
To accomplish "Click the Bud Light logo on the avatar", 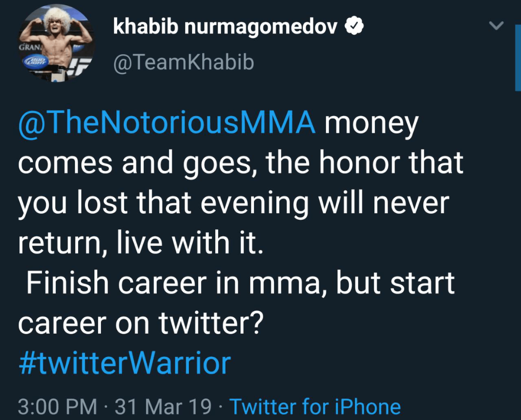I will (x=35, y=61).
